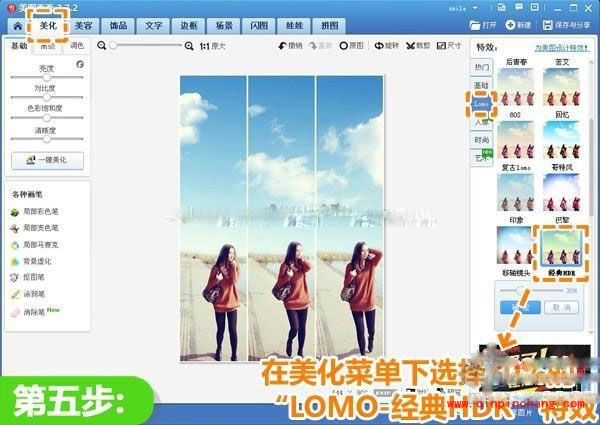This screenshot has width=600, height=425.
Task: Apply the 经典HDR effect thumbnail
Action: (x=561, y=248)
